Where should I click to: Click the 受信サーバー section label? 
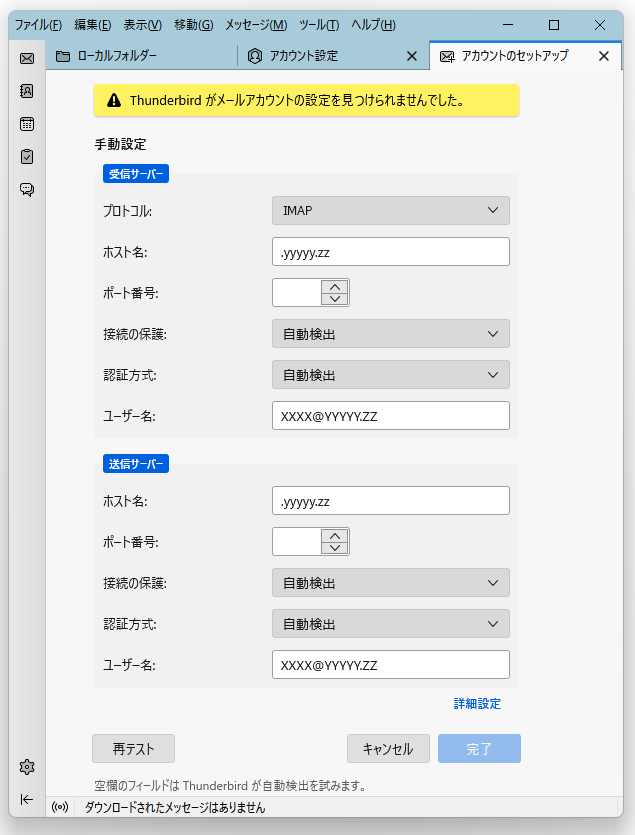[136, 174]
